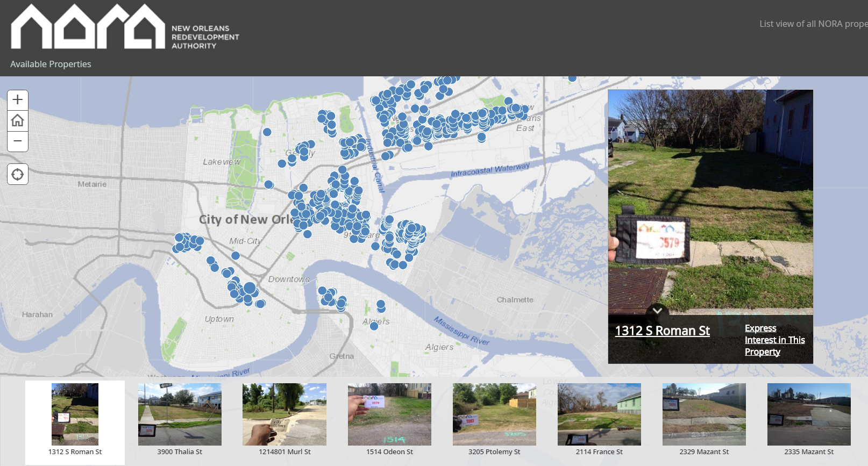This screenshot has width=868, height=466.
Task: Zoom out of the map
Action: click(18, 141)
